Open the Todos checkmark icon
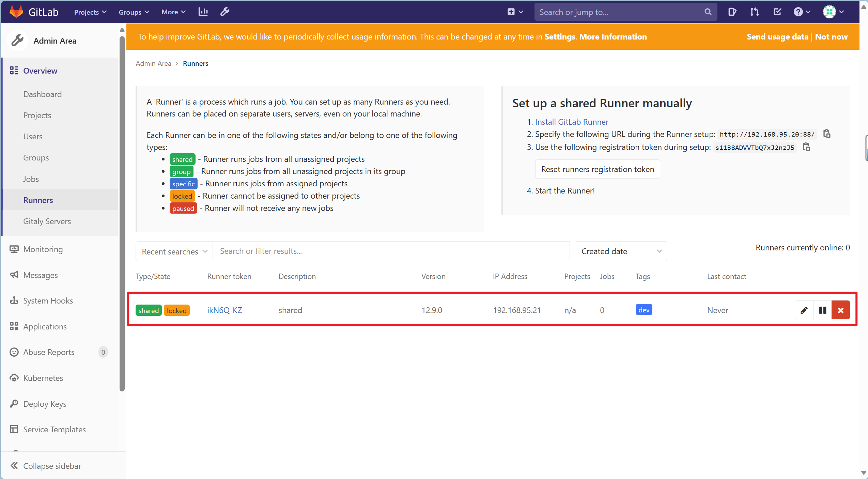The image size is (868, 479). coord(777,11)
